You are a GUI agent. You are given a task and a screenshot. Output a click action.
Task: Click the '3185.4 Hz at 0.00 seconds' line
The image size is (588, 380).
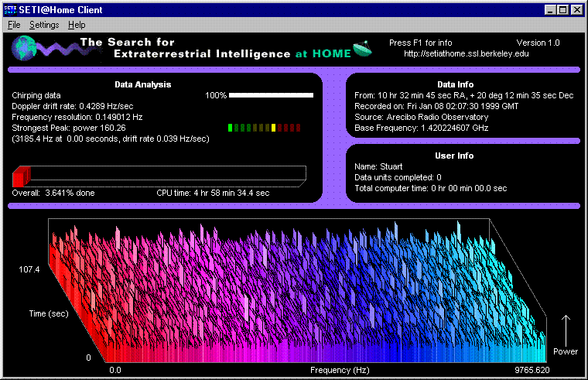pos(111,139)
